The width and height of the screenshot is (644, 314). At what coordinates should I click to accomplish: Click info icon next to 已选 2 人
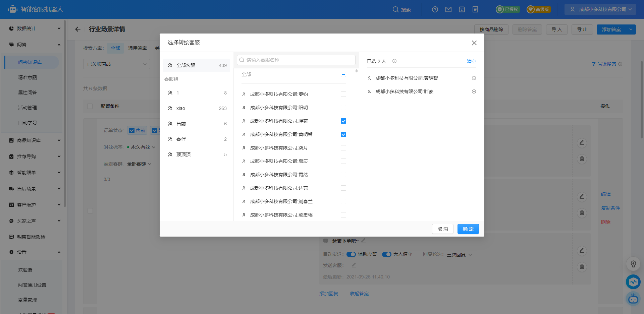pyautogui.click(x=394, y=61)
